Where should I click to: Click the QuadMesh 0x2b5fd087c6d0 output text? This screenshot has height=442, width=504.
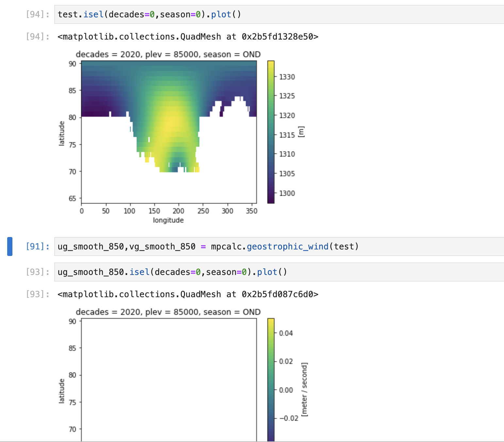[x=188, y=294]
